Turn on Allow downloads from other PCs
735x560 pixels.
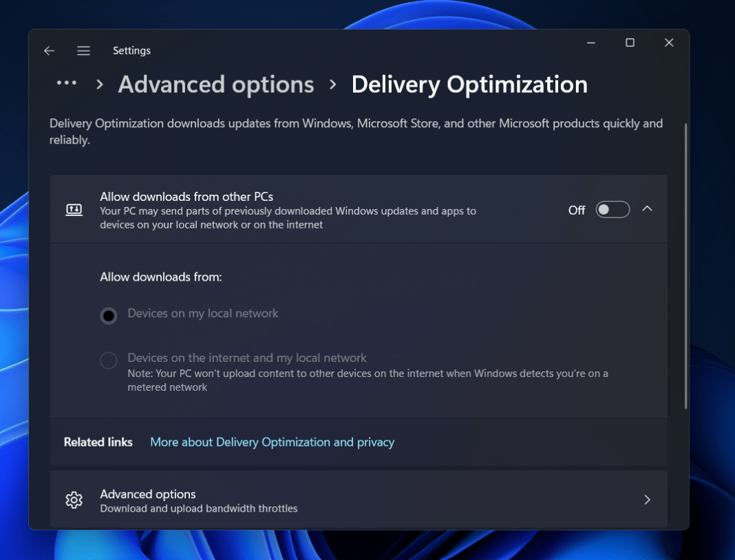pos(612,210)
